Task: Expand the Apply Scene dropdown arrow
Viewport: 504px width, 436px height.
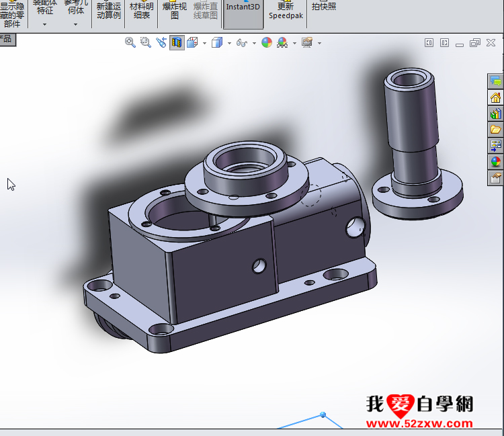Action: 294,43
